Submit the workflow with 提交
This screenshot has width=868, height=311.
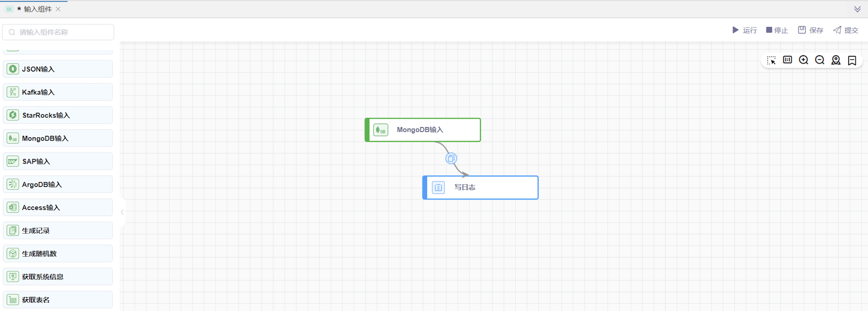(x=845, y=30)
